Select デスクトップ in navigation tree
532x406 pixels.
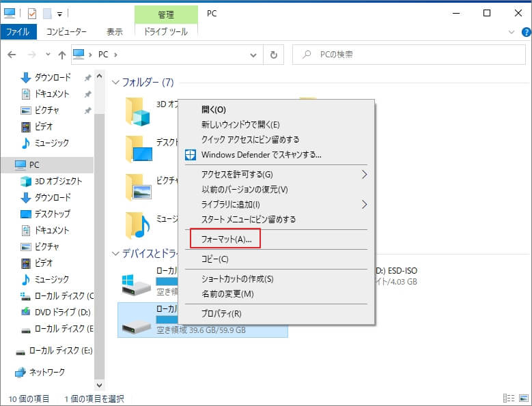46,214
